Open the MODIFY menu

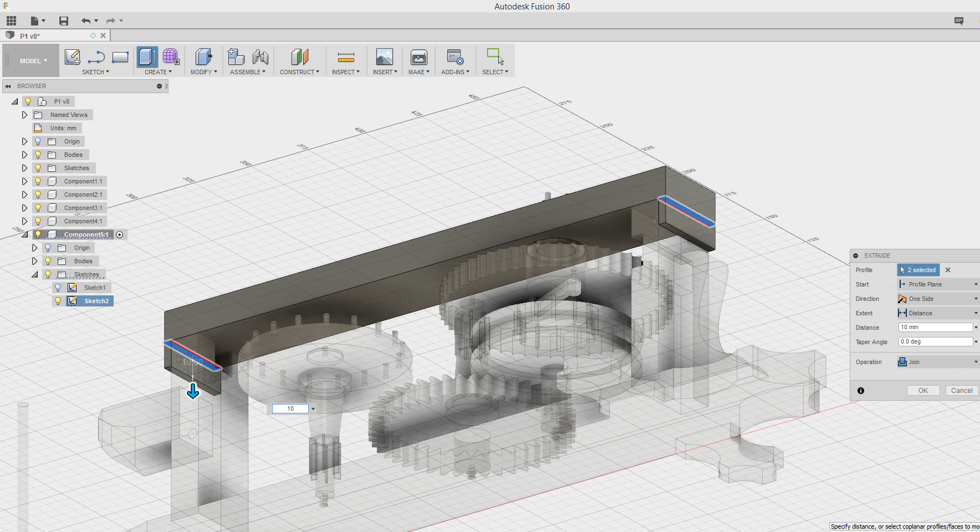[203, 72]
